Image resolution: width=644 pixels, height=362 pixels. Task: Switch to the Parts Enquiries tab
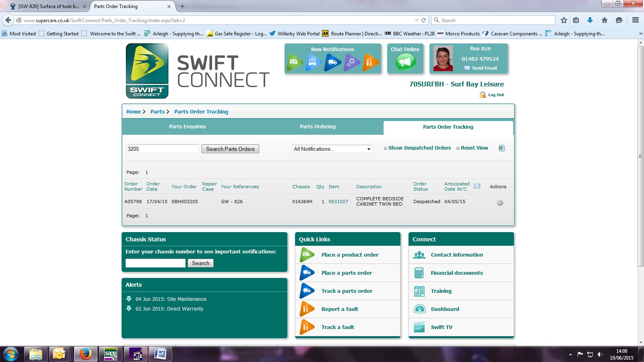point(187,127)
